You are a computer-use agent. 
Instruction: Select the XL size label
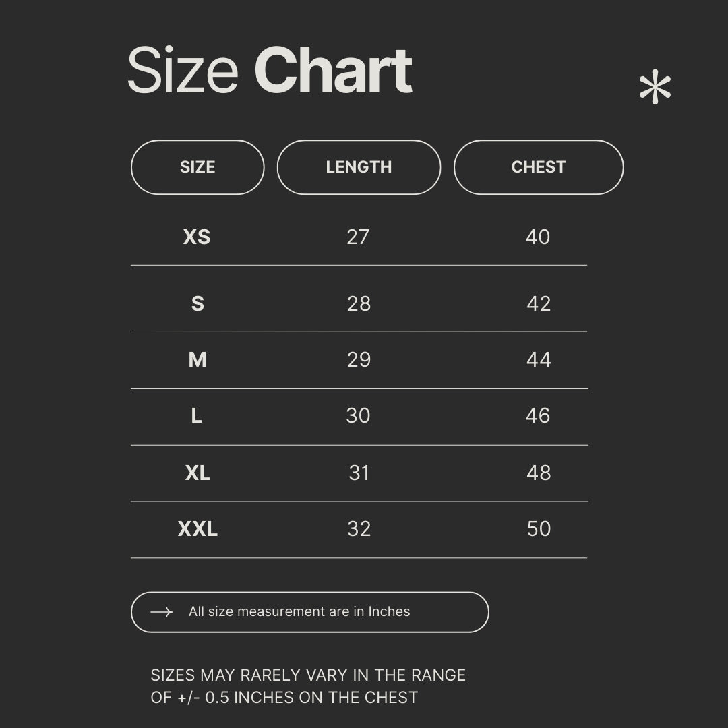click(198, 473)
